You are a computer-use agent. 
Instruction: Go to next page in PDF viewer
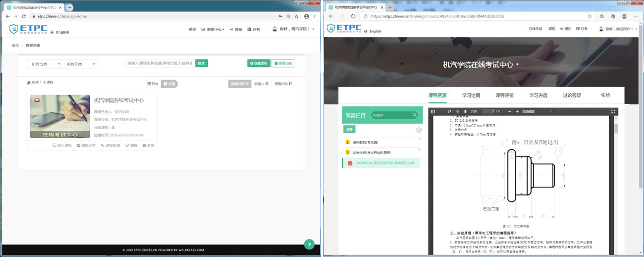tap(465, 111)
